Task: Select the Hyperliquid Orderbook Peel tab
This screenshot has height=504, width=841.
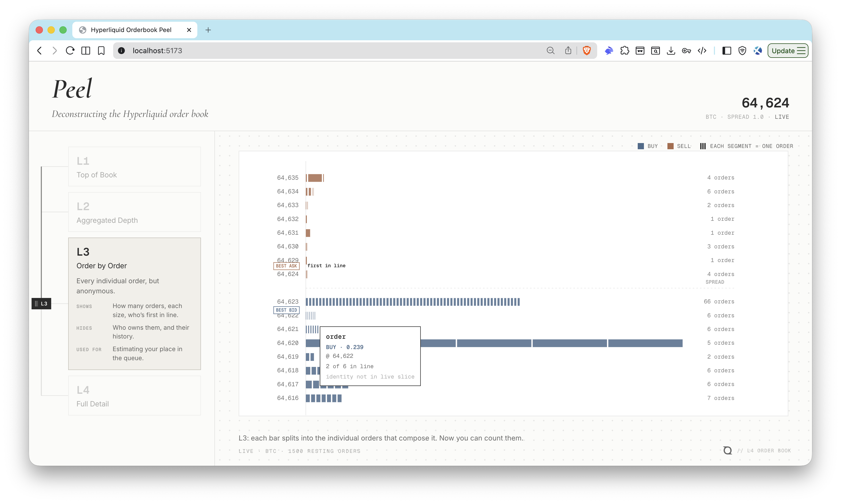Action: [135, 30]
